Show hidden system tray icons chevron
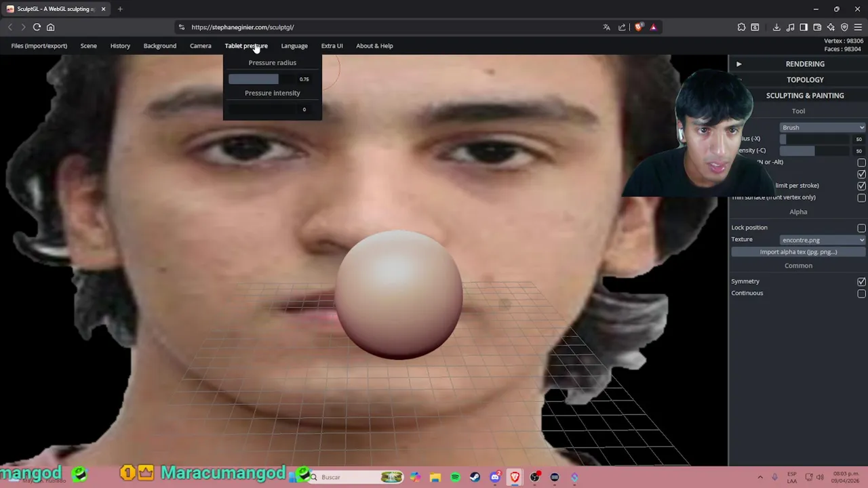868x488 pixels. [759, 477]
